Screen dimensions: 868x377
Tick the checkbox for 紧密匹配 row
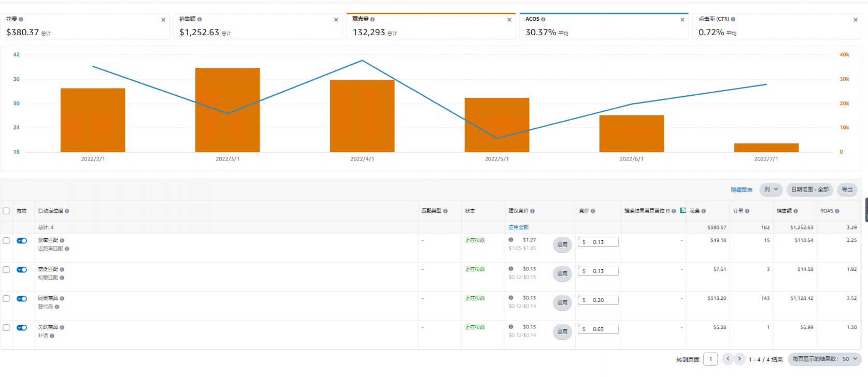(6, 241)
